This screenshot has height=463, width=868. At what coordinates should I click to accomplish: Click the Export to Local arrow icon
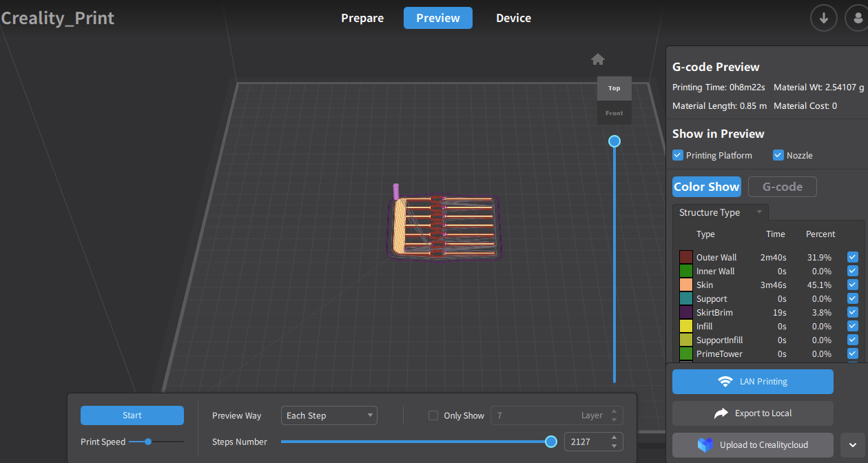pyautogui.click(x=721, y=413)
